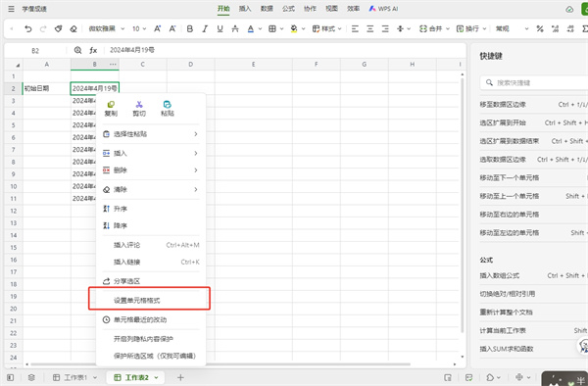Screen dimensions: 588x386
Task: Expand the borders dropdown arrow
Action: pos(281,28)
